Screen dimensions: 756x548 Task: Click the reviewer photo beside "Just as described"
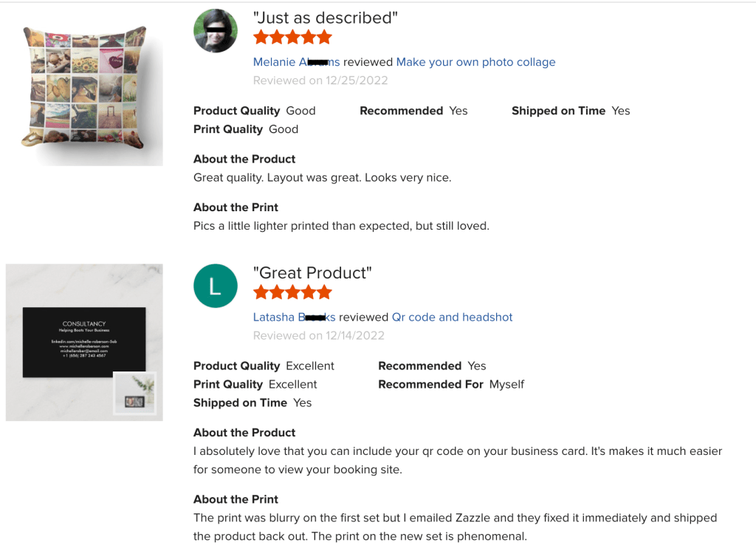tap(215, 31)
